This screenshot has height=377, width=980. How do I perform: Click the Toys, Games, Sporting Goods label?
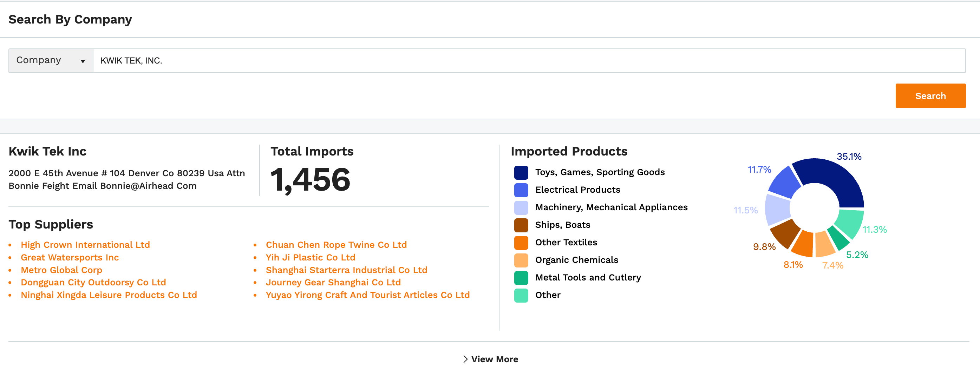click(x=600, y=172)
